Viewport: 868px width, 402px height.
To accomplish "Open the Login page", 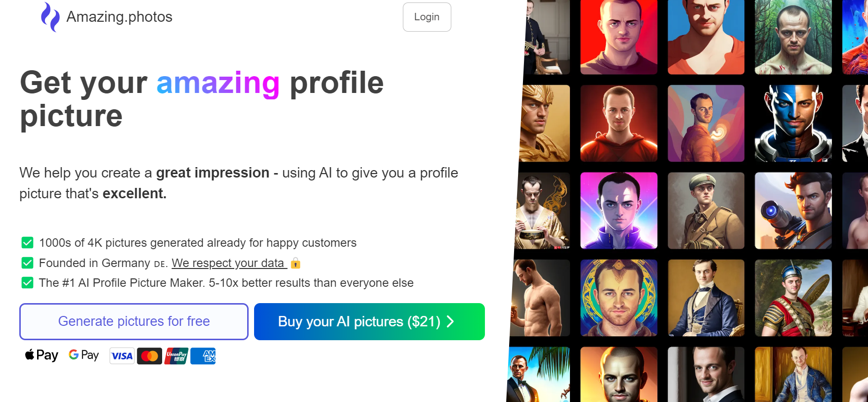I will click(426, 17).
